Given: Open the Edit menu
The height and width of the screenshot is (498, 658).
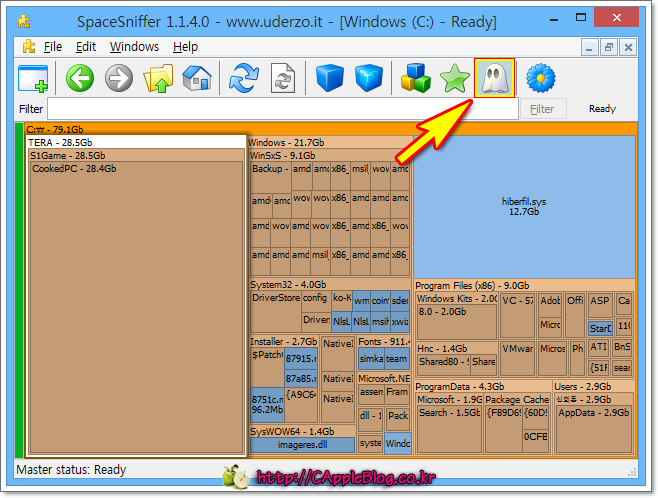Looking at the screenshot, I should [86, 47].
